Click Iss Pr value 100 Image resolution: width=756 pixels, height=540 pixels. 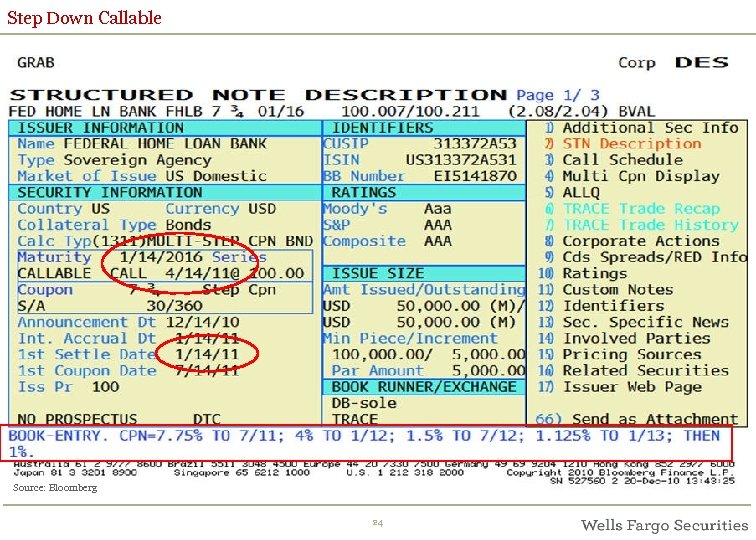coord(106,387)
